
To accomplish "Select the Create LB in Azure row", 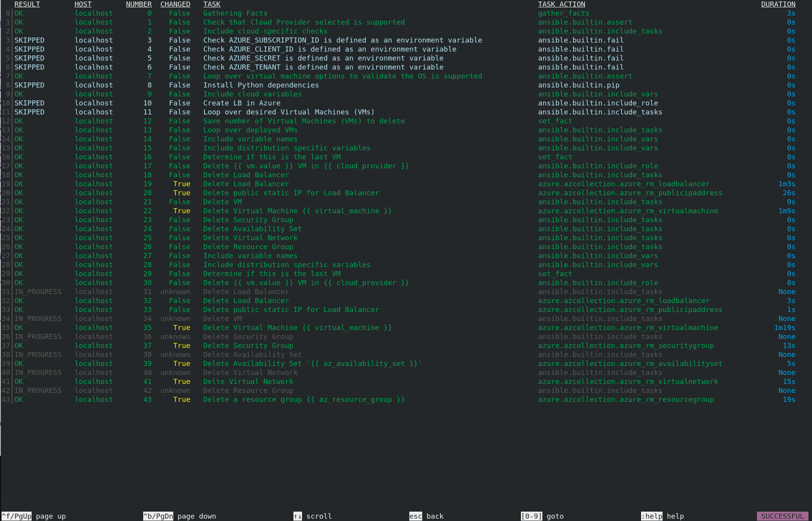I will pos(242,103).
